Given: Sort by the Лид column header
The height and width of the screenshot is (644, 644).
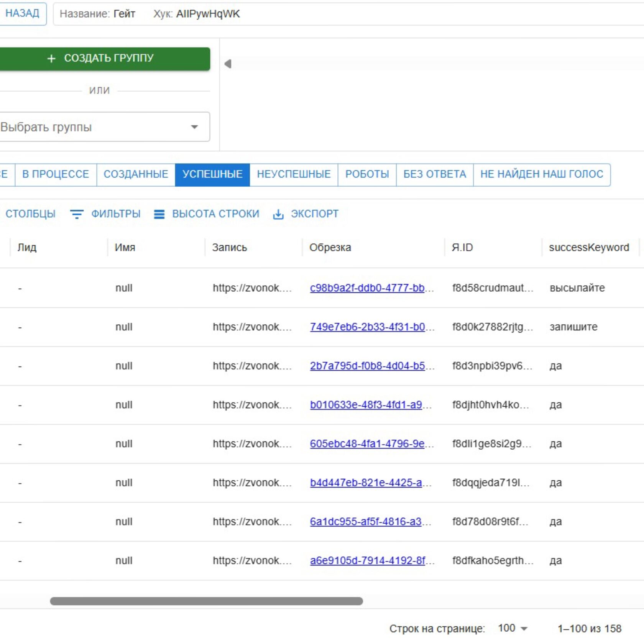Looking at the screenshot, I should 27,248.
